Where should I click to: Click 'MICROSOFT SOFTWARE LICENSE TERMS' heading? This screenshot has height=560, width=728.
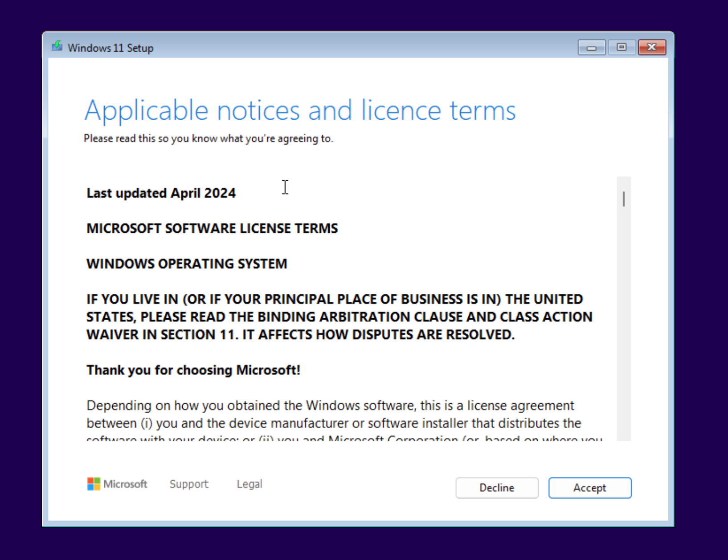pos(212,228)
